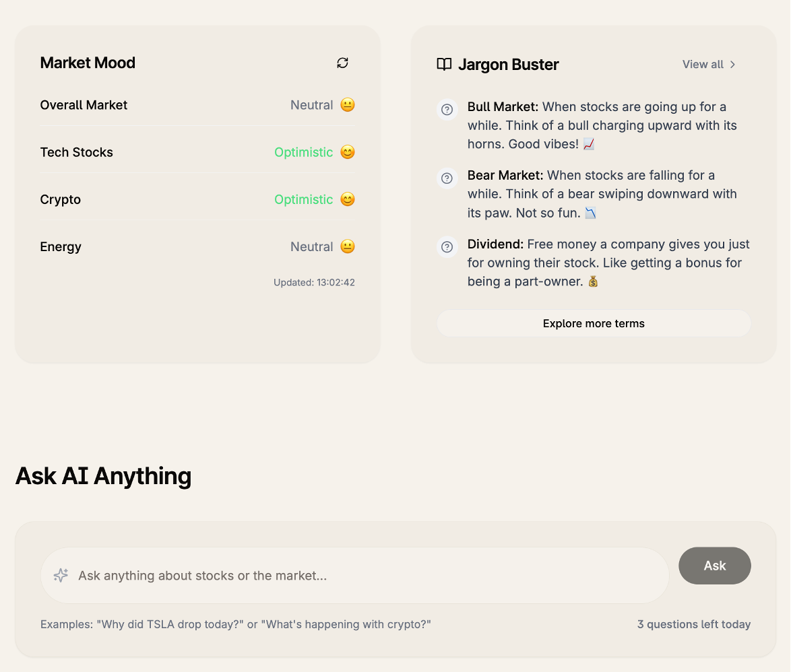Click the question icon next to Bear Market

[x=446, y=178]
